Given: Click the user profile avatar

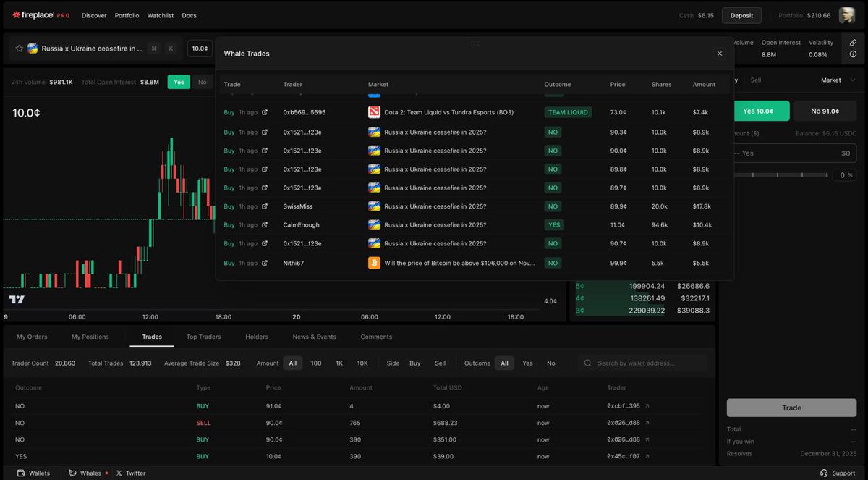Looking at the screenshot, I should coord(846,15).
